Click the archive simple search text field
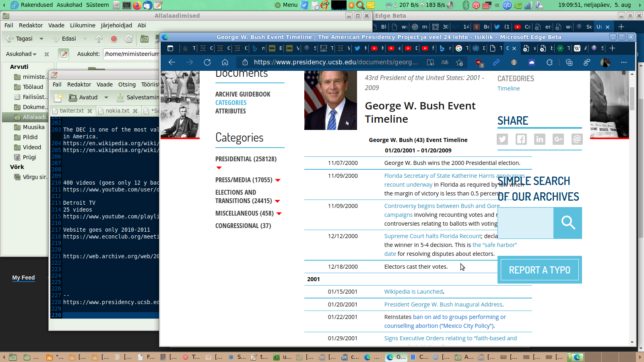The width and height of the screenshot is (644, 362). click(x=525, y=223)
